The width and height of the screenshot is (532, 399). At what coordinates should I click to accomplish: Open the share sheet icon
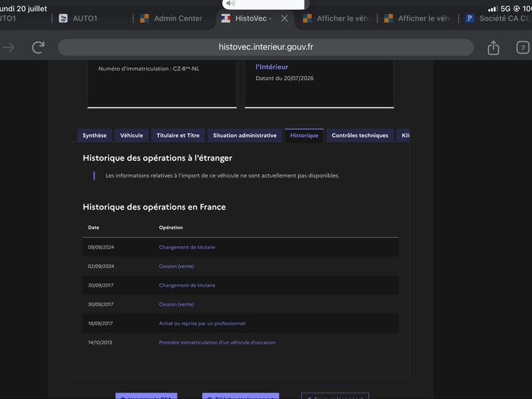coord(493,47)
